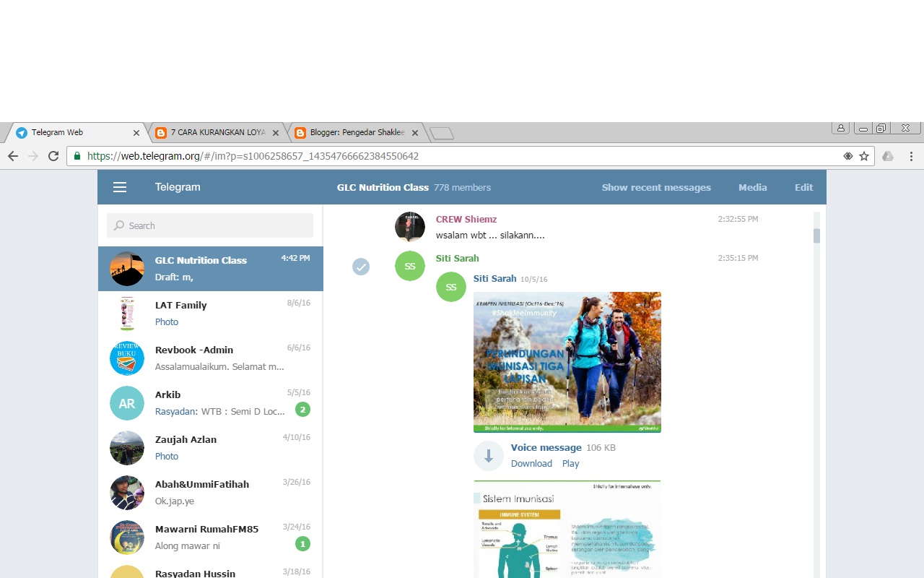Open the Zaujah Azlan chat
This screenshot has width=924, height=578.
(x=211, y=448)
